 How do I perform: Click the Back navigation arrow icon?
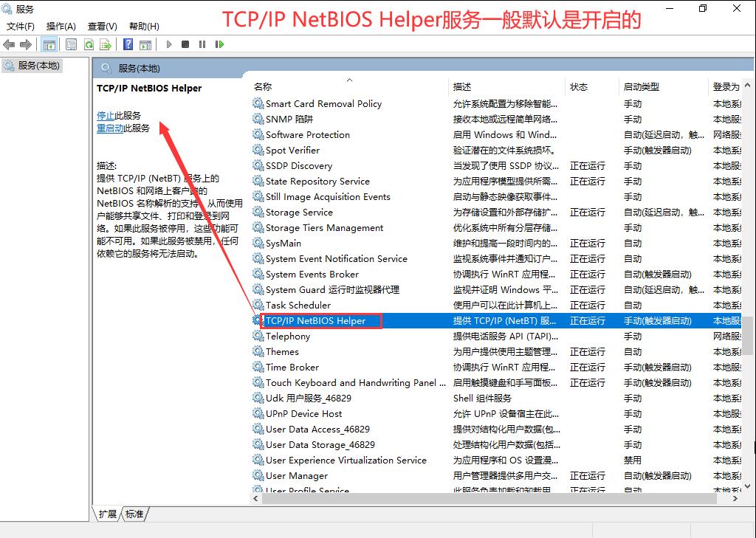[9, 44]
